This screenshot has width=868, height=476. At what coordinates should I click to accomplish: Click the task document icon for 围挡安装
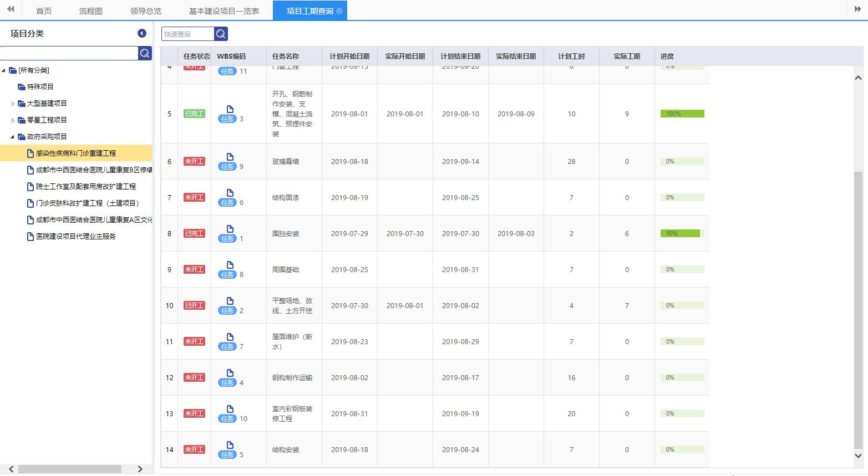[x=230, y=229]
